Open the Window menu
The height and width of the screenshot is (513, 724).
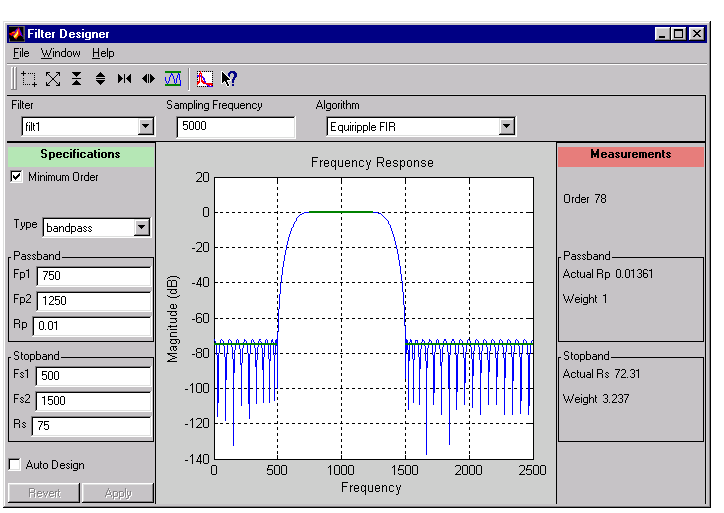[60, 53]
